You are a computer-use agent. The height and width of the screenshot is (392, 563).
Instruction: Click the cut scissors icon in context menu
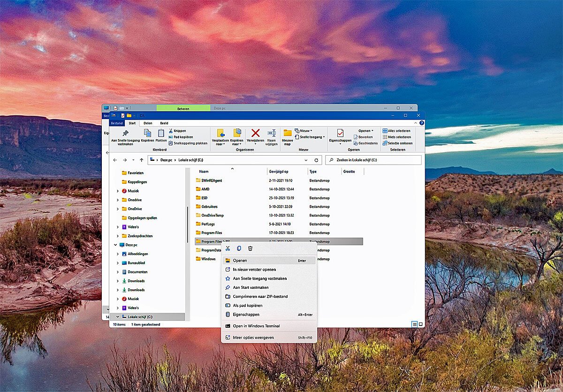pos(228,249)
